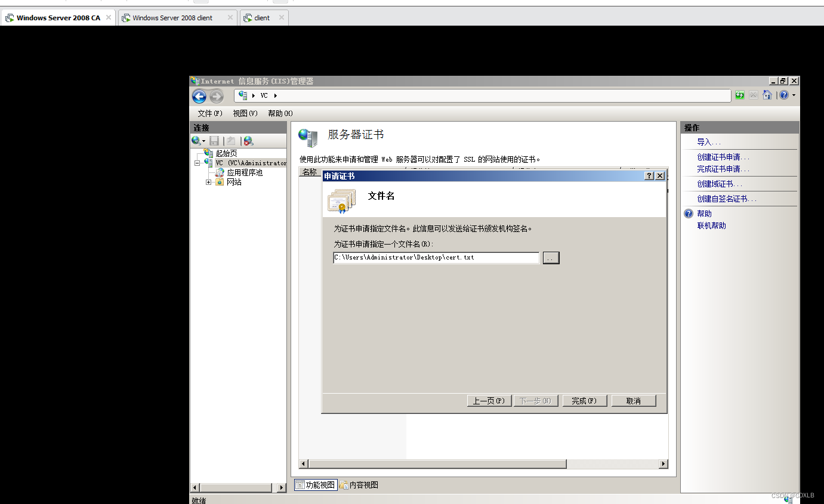
Task: Click 创建证书申请... action link
Action: (723, 157)
